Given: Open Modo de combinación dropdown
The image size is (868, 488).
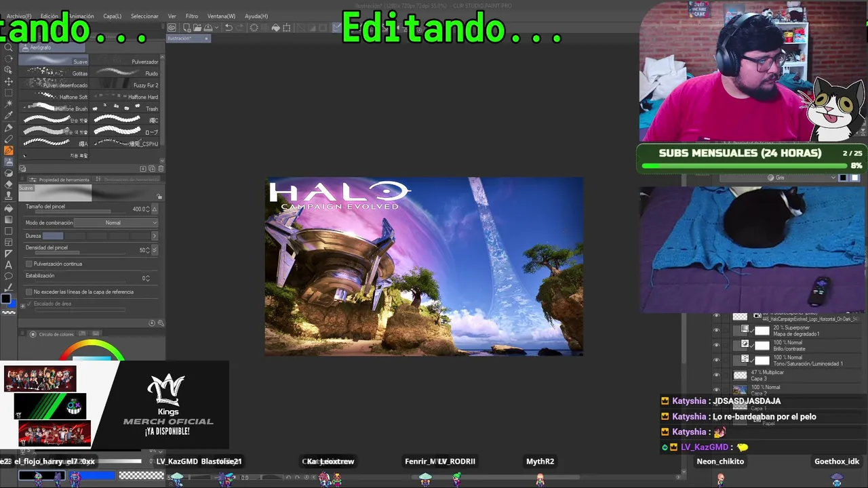Looking at the screenshot, I should click(116, 223).
